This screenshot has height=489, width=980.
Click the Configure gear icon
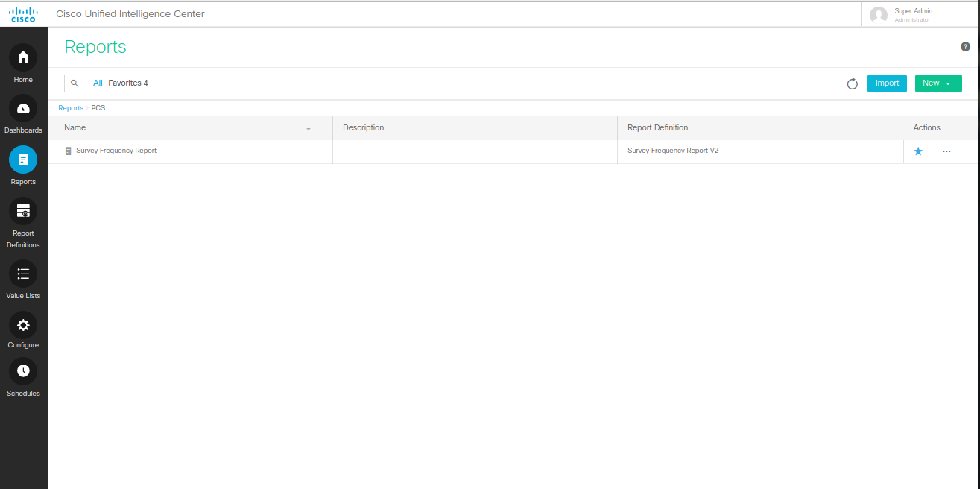[x=23, y=325]
